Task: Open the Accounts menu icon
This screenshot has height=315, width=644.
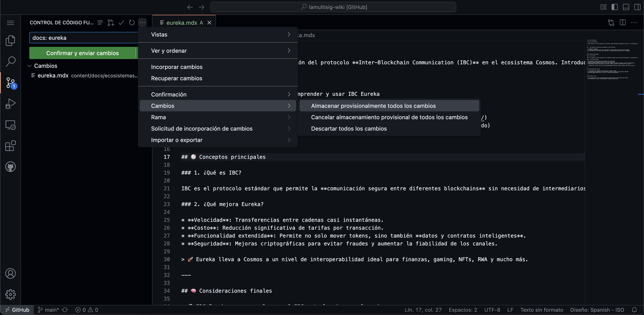Action: (x=10, y=274)
